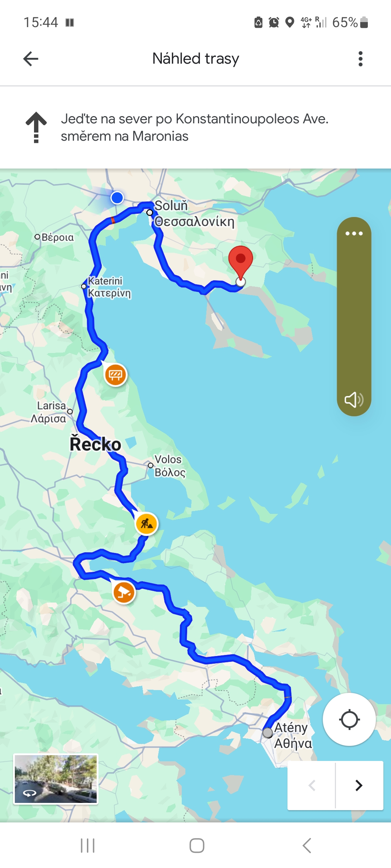Tap the Volos city label

tap(168, 459)
